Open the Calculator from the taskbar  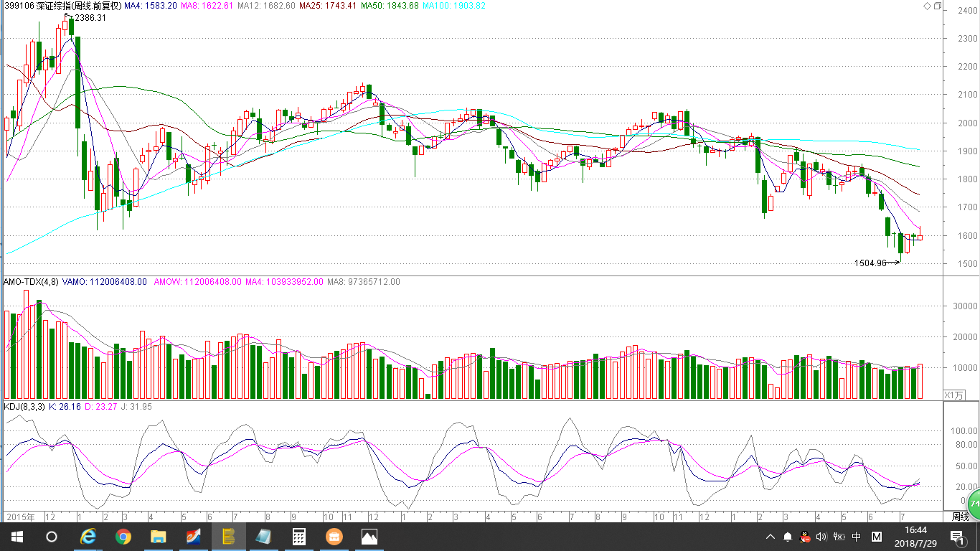click(x=299, y=537)
